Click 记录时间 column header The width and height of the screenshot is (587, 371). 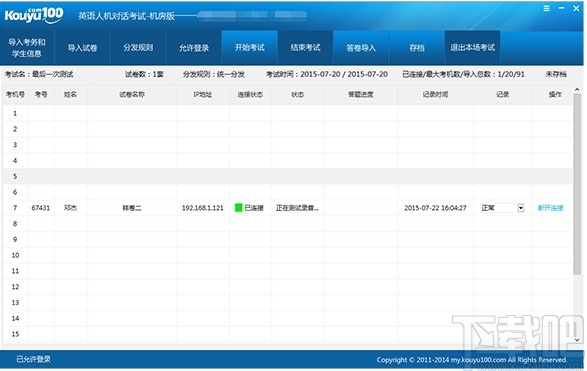435,94
